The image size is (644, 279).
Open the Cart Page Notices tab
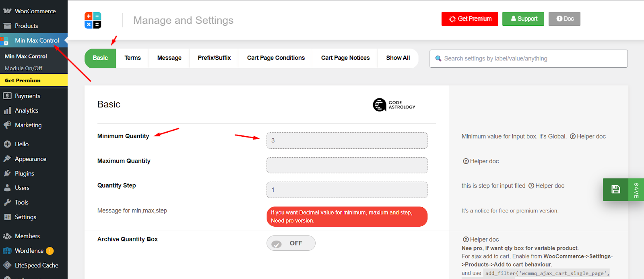point(345,58)
